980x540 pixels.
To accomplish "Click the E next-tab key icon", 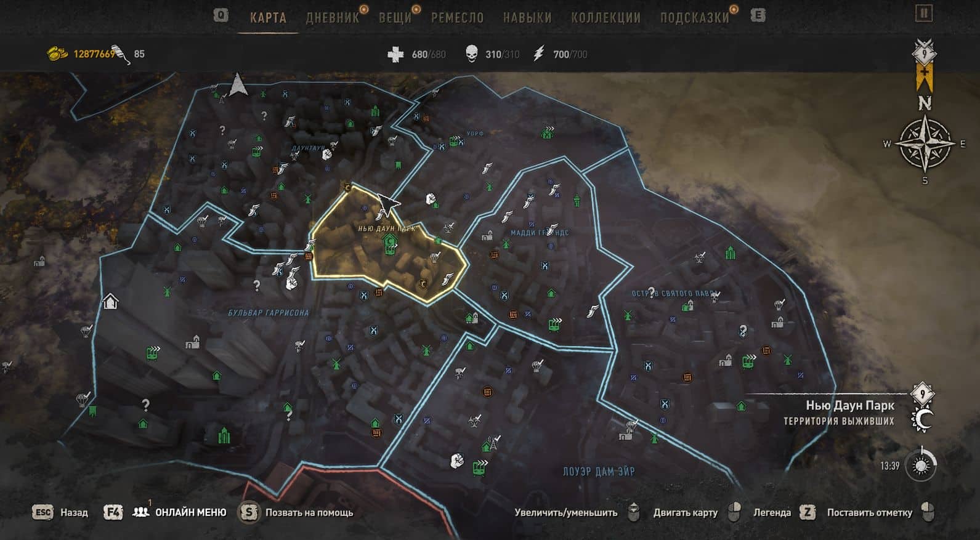I will 758,15.
